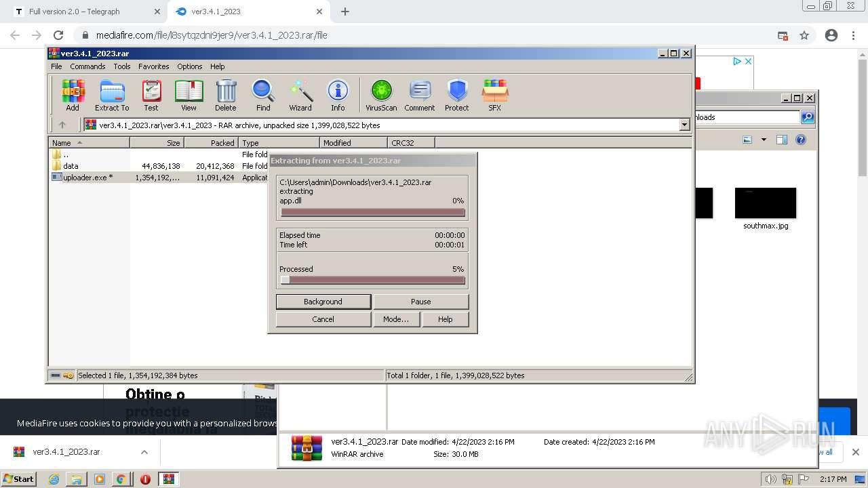Close the ad with X icon
The image size is (868, 488).
[x=748, y=61]
